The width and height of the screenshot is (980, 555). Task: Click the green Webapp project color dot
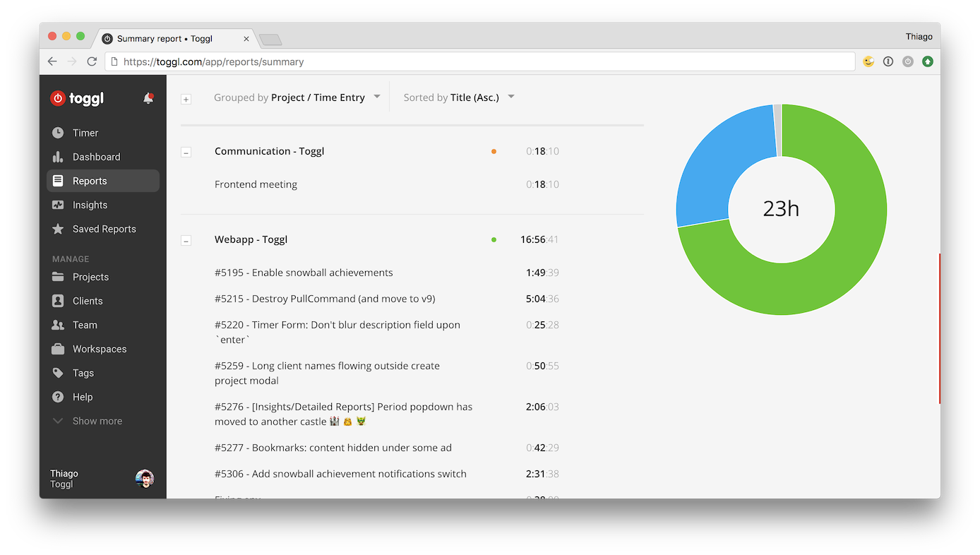tap(494, 239)
